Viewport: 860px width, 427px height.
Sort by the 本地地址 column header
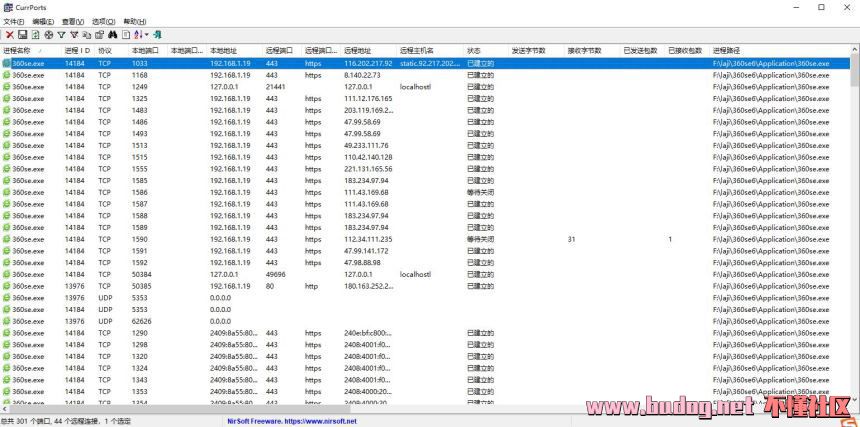[235, 50]
